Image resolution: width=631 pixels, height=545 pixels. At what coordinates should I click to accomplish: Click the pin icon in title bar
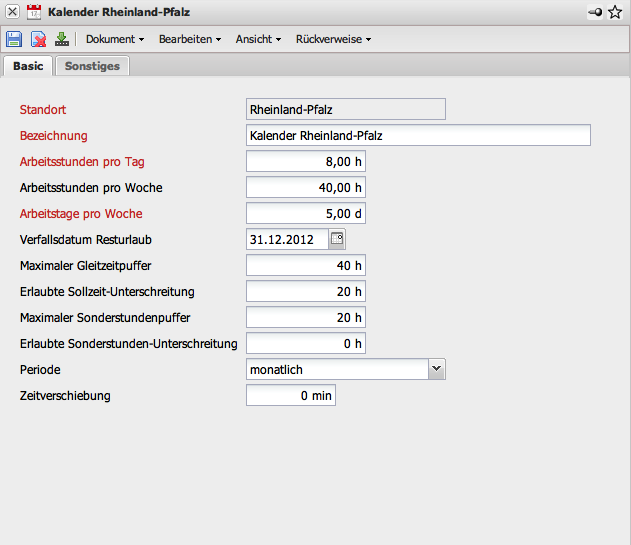tap(595, 12)
